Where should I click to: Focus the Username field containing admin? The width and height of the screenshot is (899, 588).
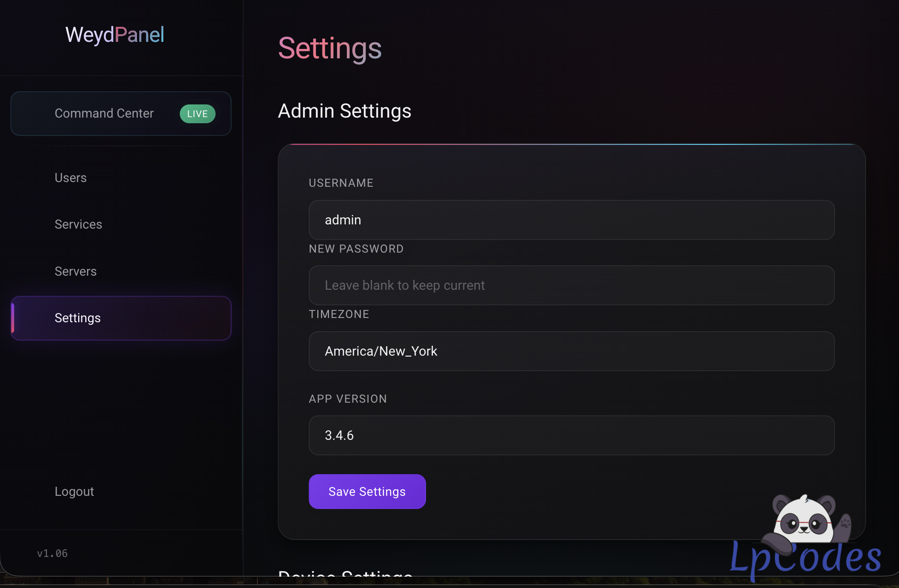[571, 220]
